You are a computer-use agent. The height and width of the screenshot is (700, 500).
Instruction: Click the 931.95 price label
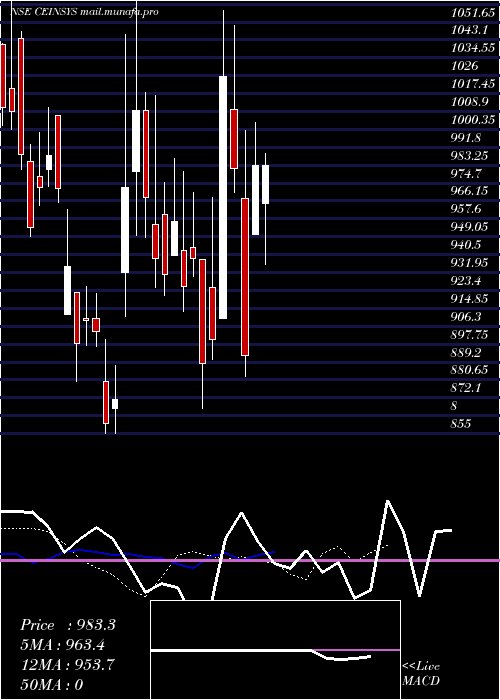pyautogui.click(x=469, y=262)
